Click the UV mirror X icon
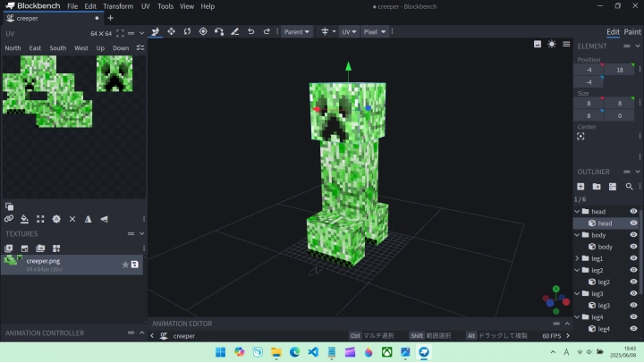Viewport: 644px width, 362px height. tap(88, 218)
